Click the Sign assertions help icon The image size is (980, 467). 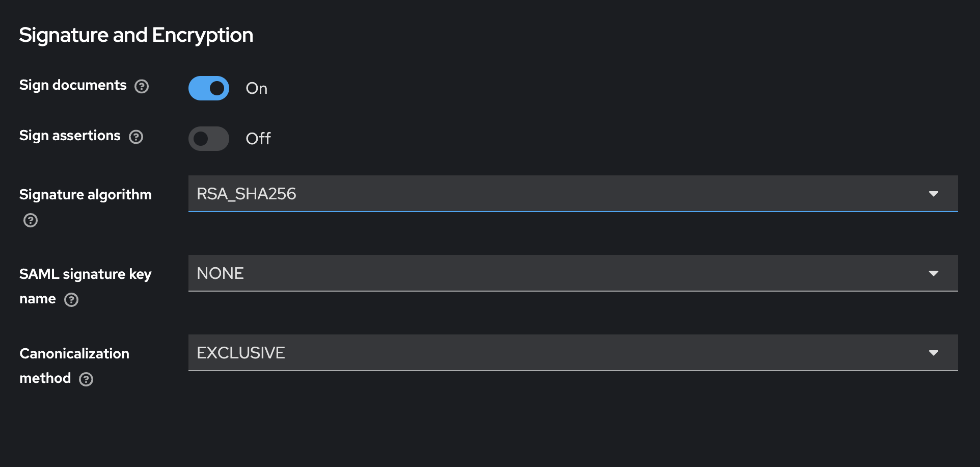(x=135, y=137)
